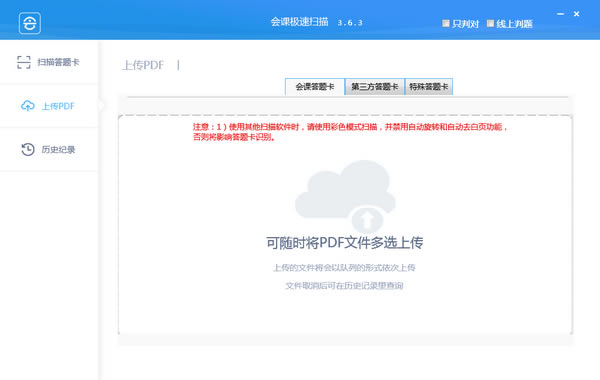The width and height of the screenshot is (600, 380).
Task: Click the red 注意 warning notice text
Action: [x=350, y=132]
